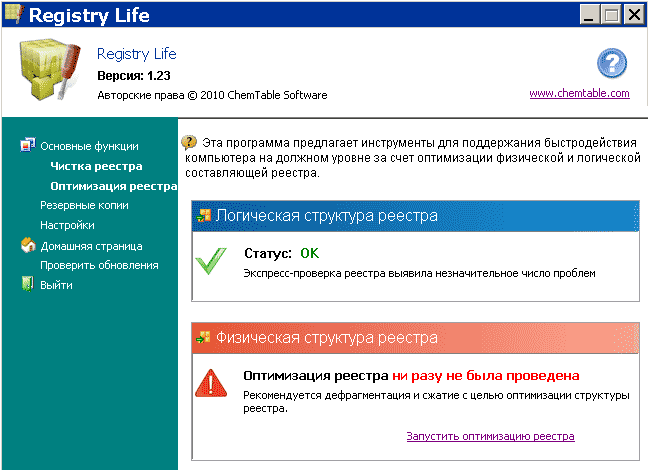Open www.chemtable.com link
648x470 pixels.
579,93
